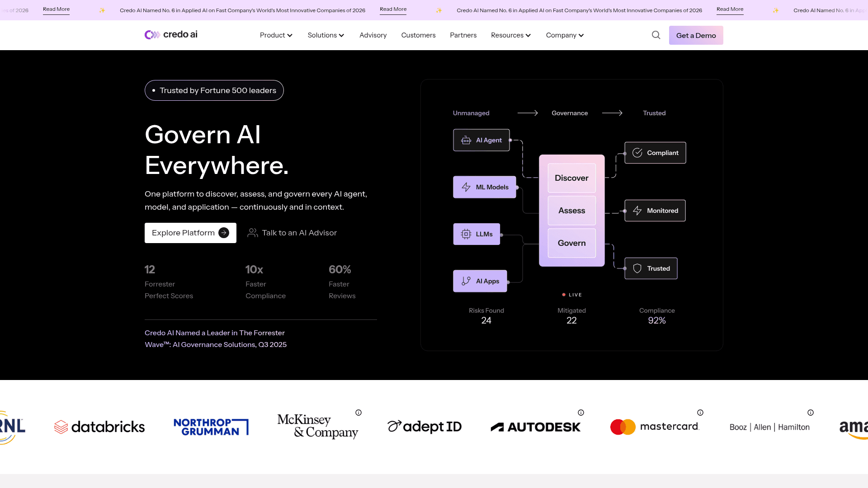This screenshot has height=488, width=868.
Task: Click info icon beside Autodesk logo
Action: [581, 413]
